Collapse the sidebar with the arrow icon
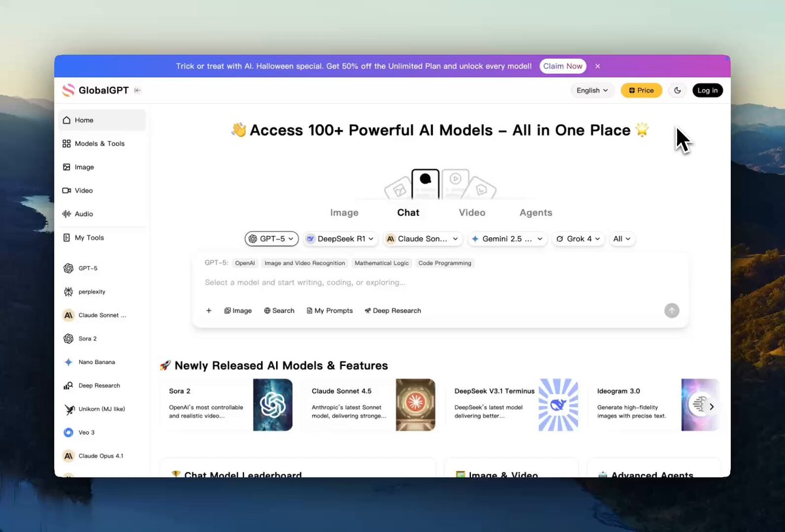Screen dimensions: 785x532 (137, 90)
